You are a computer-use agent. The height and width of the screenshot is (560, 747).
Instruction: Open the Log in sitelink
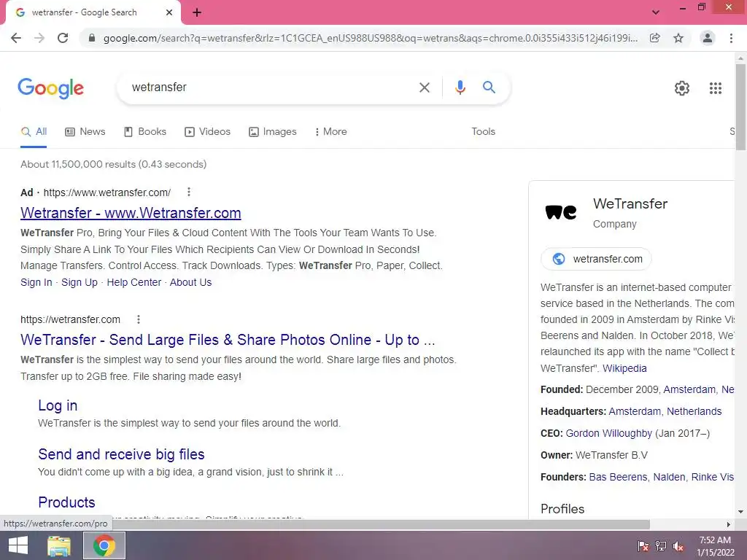58,405
